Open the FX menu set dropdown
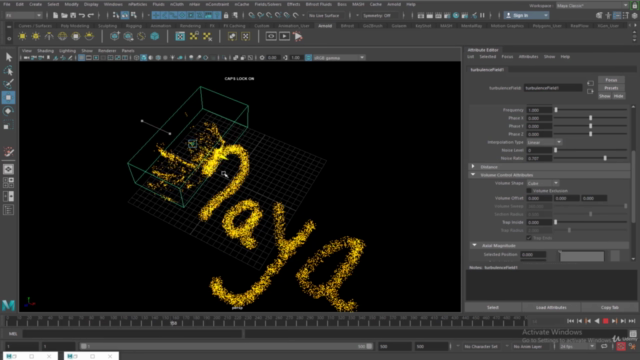Screen dimensions: 640x360 [x=23, y=16]
